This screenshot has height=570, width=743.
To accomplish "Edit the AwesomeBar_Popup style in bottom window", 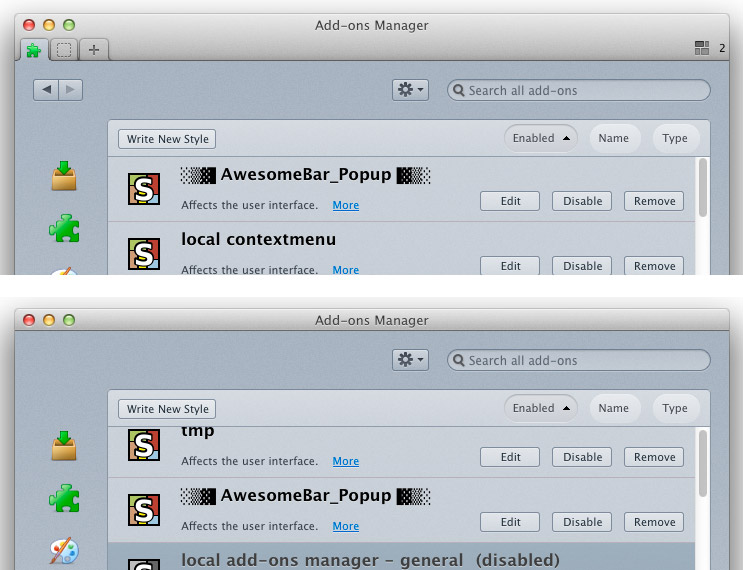I will click(510, 522).
